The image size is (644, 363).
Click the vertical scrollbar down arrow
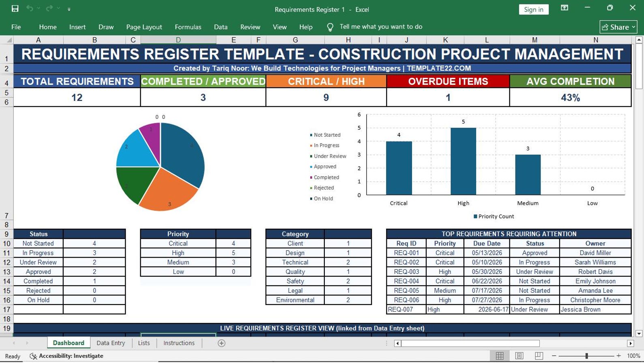click(639, 333)
